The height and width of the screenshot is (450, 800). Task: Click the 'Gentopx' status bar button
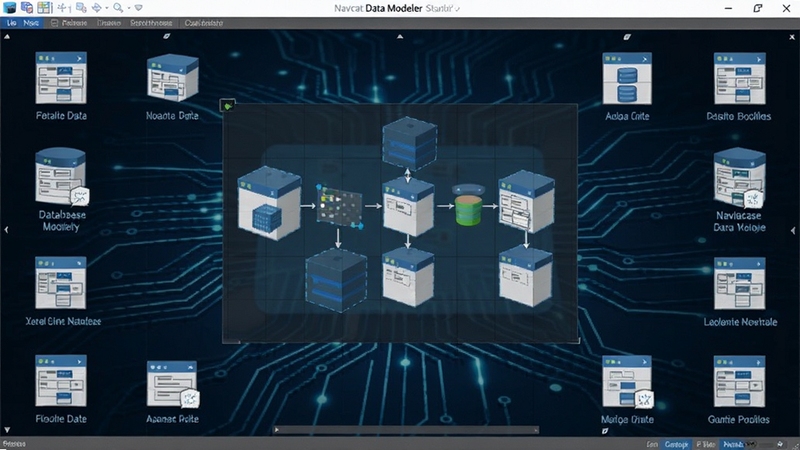(676, 444)
